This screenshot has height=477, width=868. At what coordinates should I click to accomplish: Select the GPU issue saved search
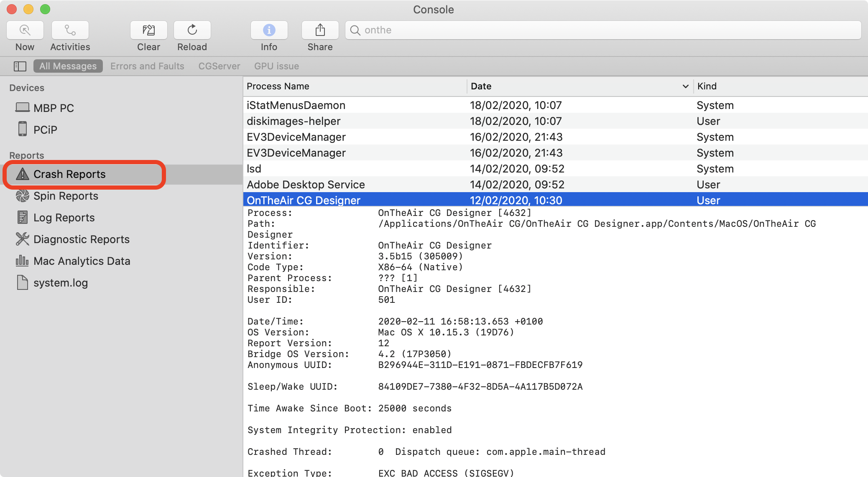click(x=276, y=66)
